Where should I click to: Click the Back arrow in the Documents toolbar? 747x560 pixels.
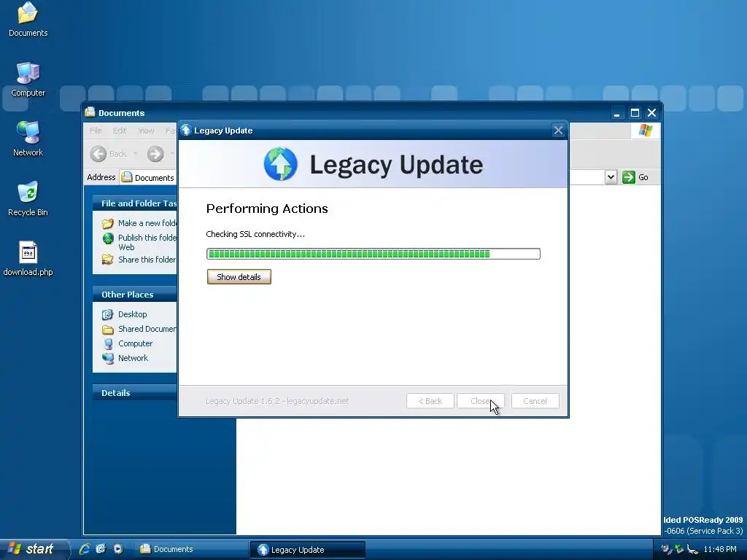(98, 154)
